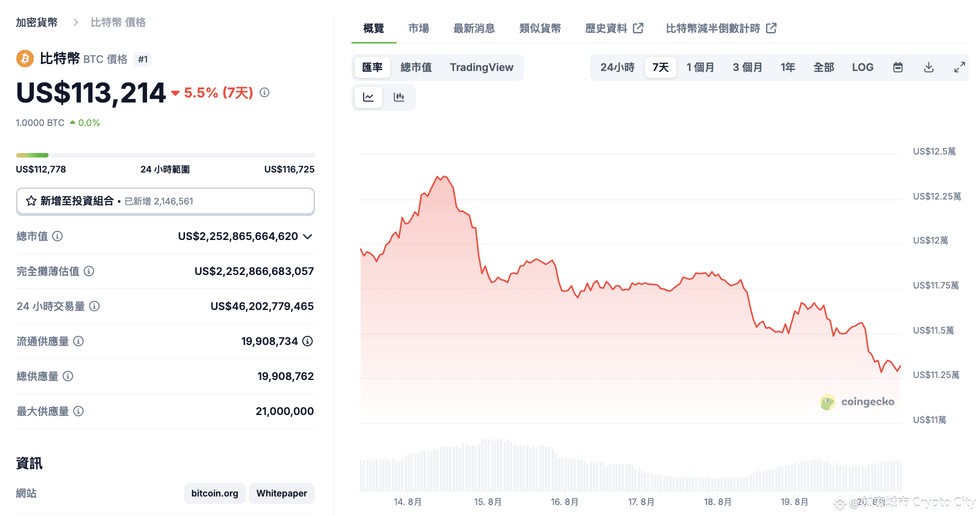Click the 24 小時範圍 price range bar
This screenshot has height=516, width=980.
165,155
